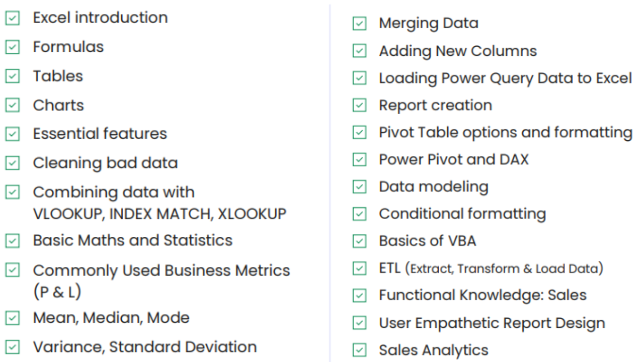Click the checkbox beside Charts
This screenshot has width=644, height=362.
click(x=13, y=106)
